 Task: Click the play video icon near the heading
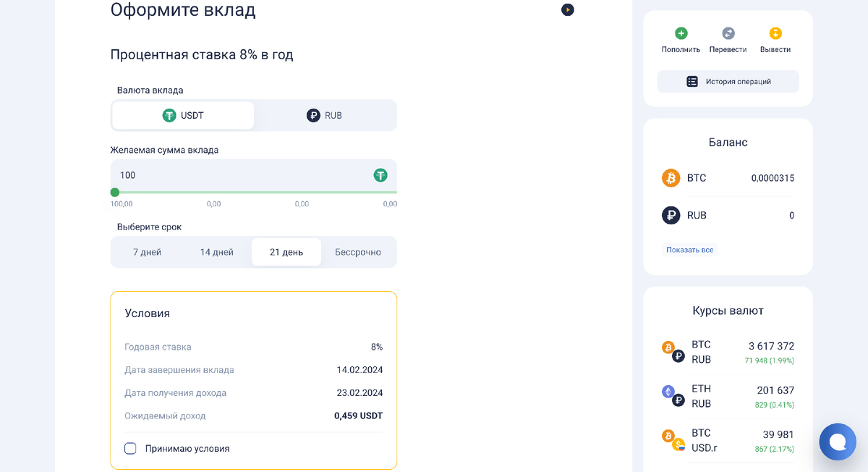(x=568, y=10)
